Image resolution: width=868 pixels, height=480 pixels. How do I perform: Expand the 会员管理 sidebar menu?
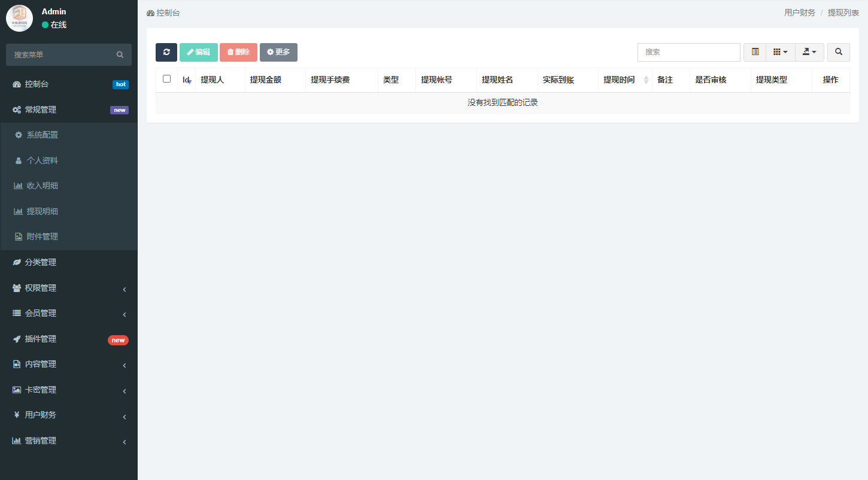coord(69,314)
